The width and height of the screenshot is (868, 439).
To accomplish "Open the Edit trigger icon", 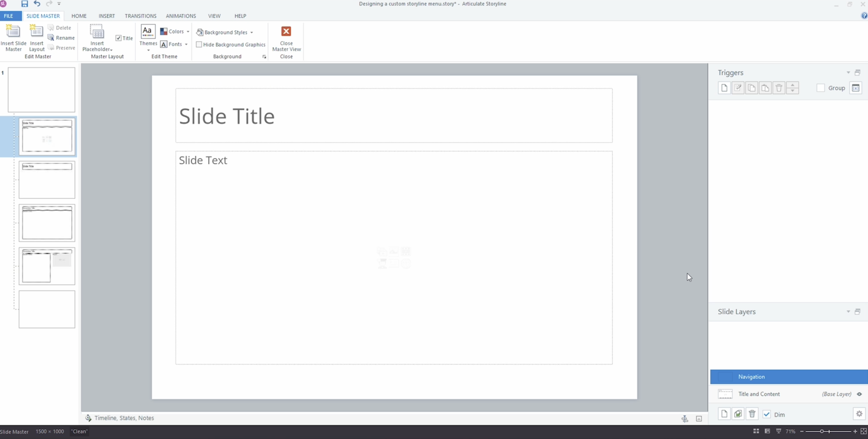I will click(738, 88).
